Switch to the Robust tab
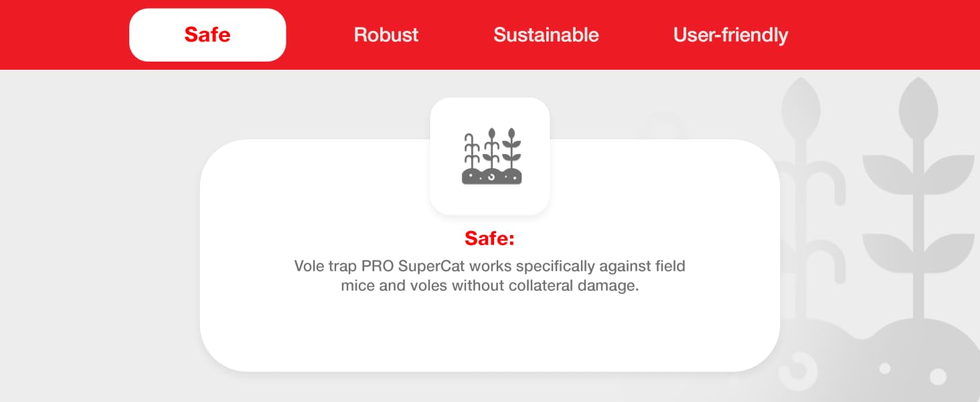 point(386,35)
